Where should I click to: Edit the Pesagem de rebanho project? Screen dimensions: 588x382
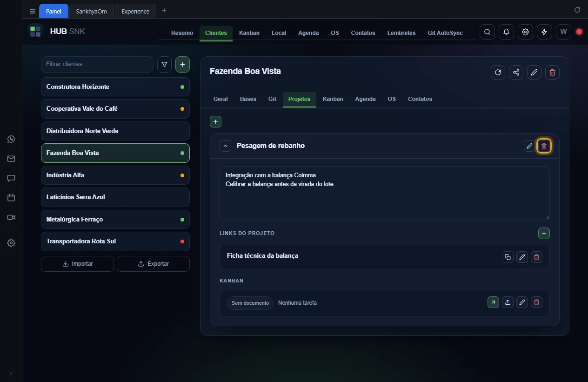click(529, 146)
